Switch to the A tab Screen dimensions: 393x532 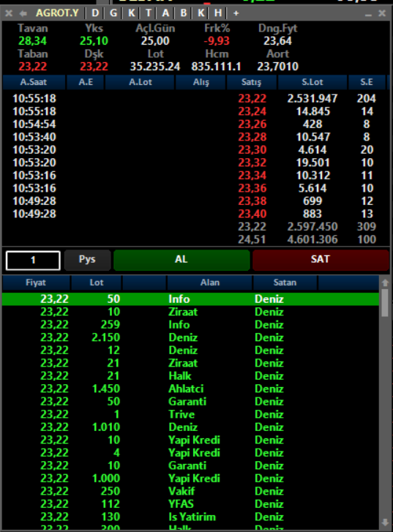pos(165,13)
